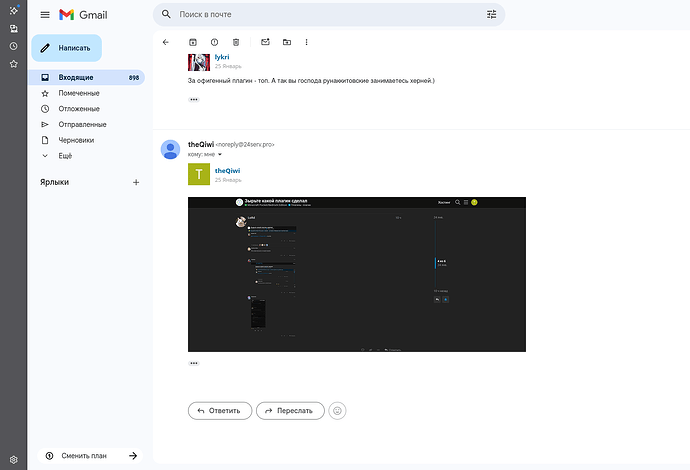Viewport: 690px width, 470px height.
Task: Go back to inbox arrow
Action: [165, 42]
